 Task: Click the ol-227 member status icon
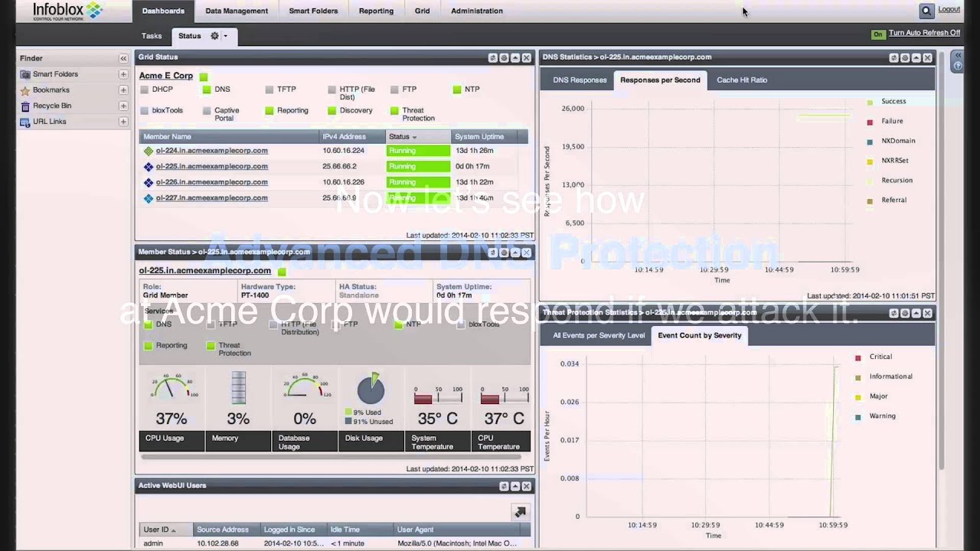tap(149, 198)
